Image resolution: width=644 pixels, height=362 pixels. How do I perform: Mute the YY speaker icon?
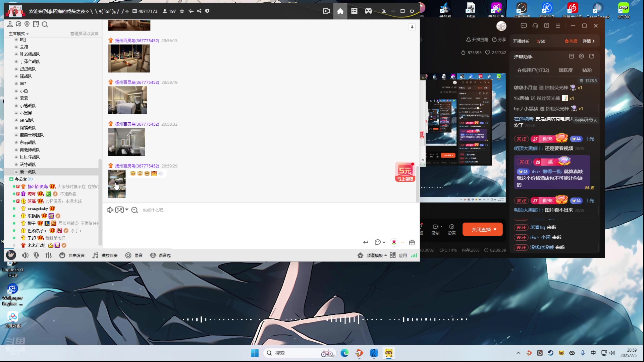pos(25,255)
